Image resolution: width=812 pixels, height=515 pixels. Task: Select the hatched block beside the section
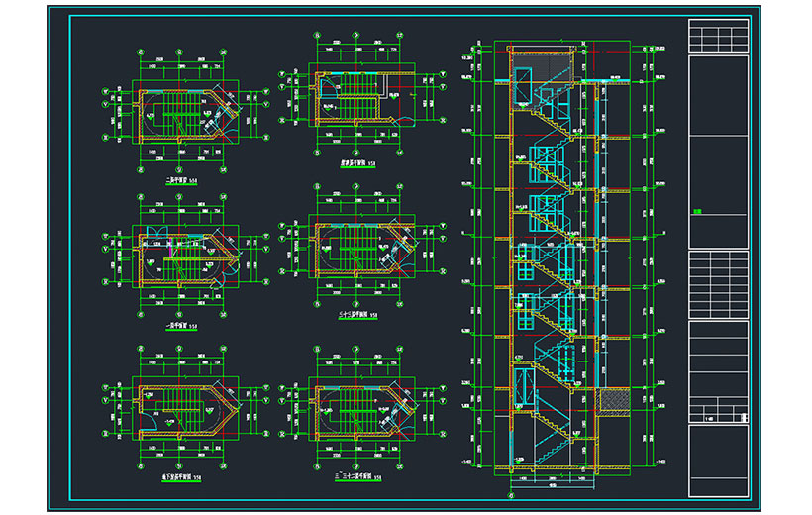[617, 398]
